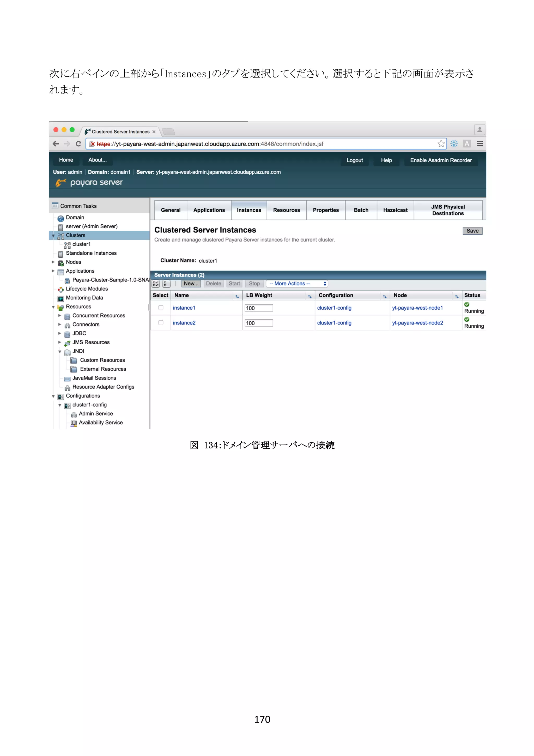Screen dimensions: 534x756
Task: Open the Chrome hamburger menu icon
Action: coord(480,144)
